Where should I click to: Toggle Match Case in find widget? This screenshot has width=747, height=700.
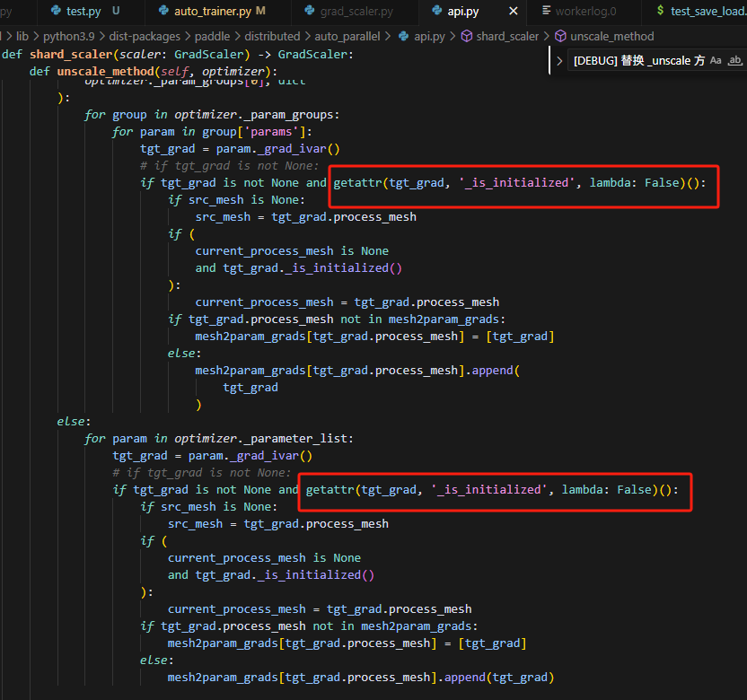click(716, 61)
